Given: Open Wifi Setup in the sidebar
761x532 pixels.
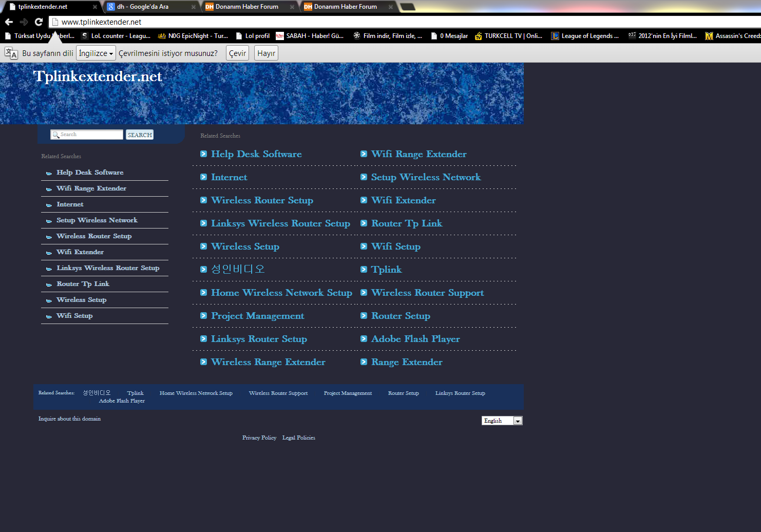Looking at the screenshot, I should [74, 316].
